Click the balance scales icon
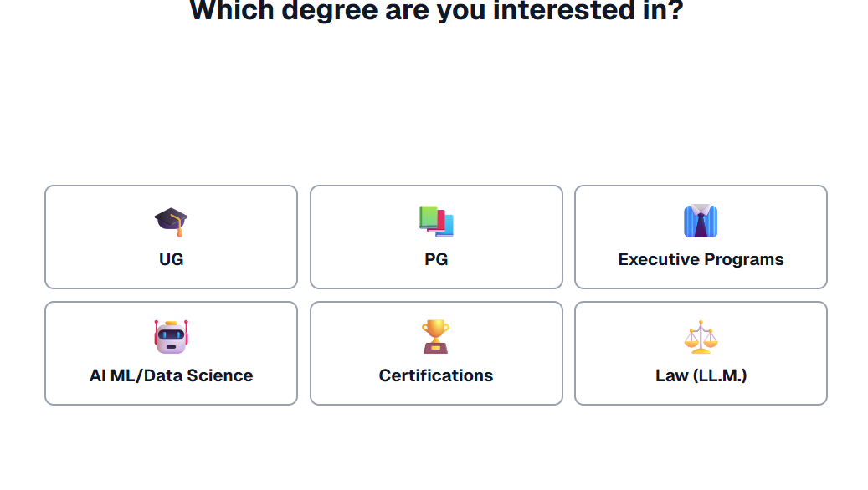 (x=701, y=337)
